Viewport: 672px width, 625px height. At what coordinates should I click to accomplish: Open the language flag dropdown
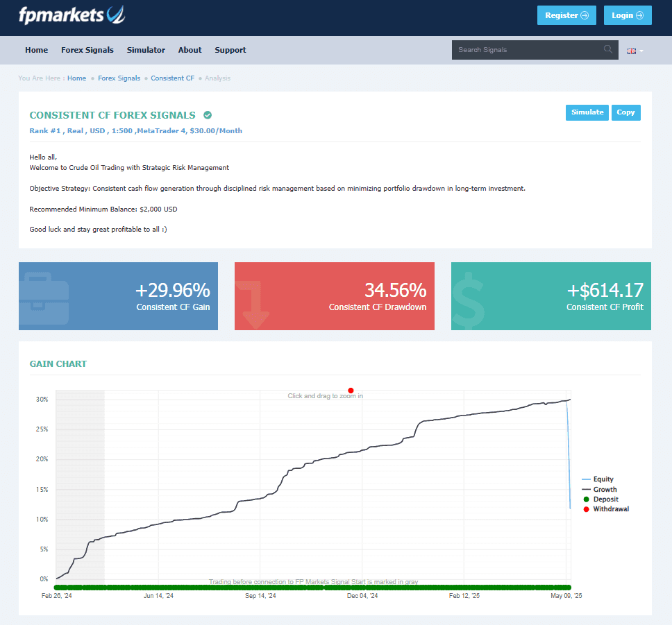635,51
